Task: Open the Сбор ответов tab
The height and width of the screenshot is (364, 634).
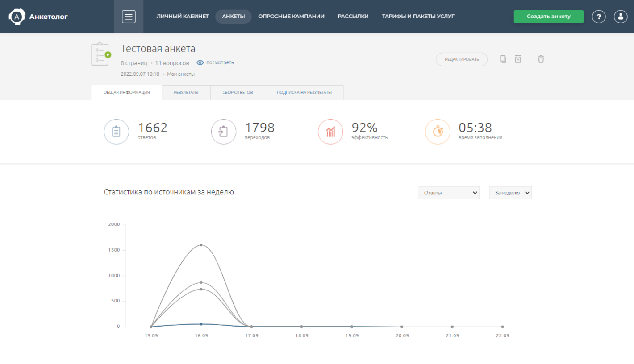Action: pos(238,93)
